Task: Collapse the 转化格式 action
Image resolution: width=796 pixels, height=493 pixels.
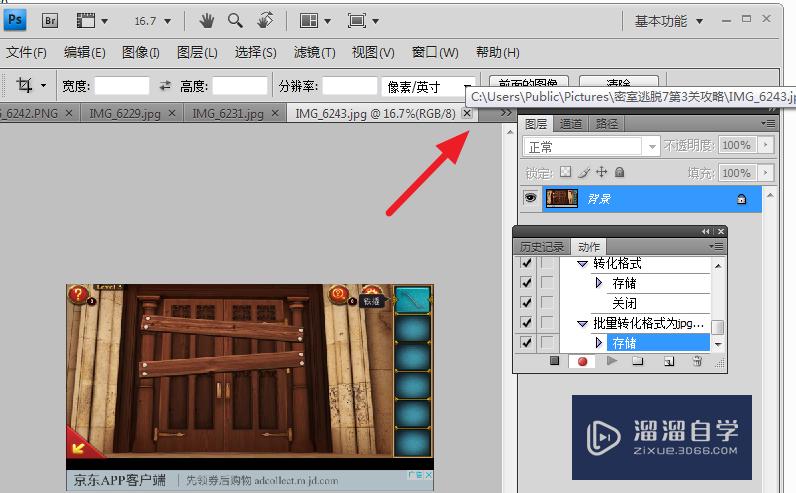Action: (x=582, y=264)
